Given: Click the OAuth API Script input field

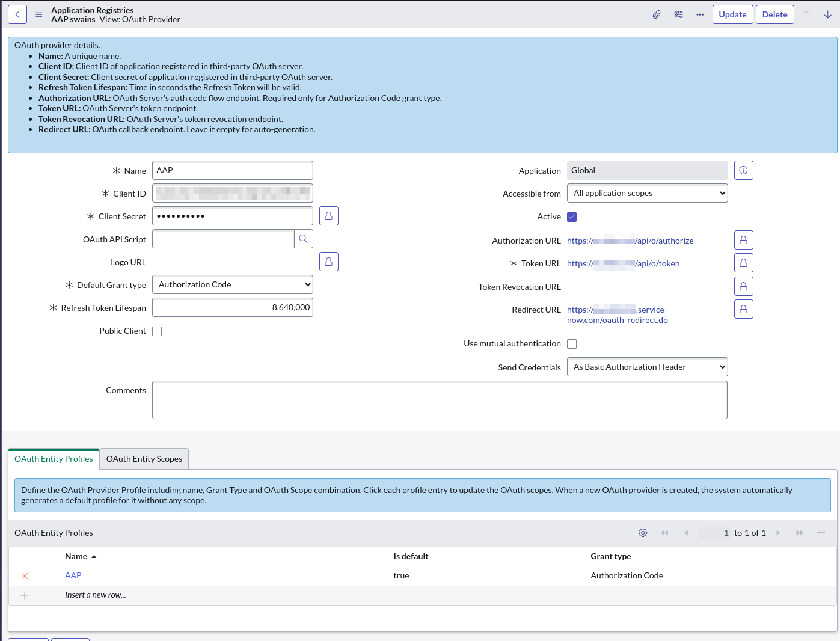Looking at the screenshot, I should point(223,239).
